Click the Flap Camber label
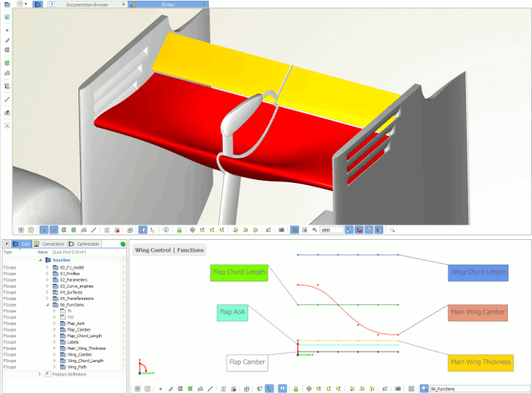Viewport: 532px width, 394px height. point(247,363)
